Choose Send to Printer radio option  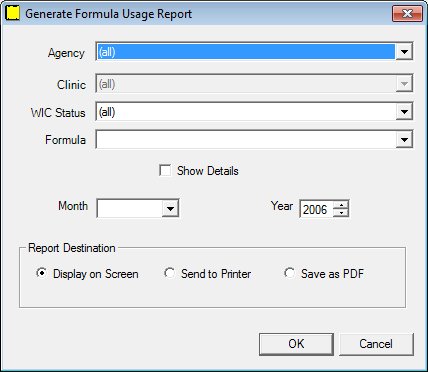[x=169, y=273]
